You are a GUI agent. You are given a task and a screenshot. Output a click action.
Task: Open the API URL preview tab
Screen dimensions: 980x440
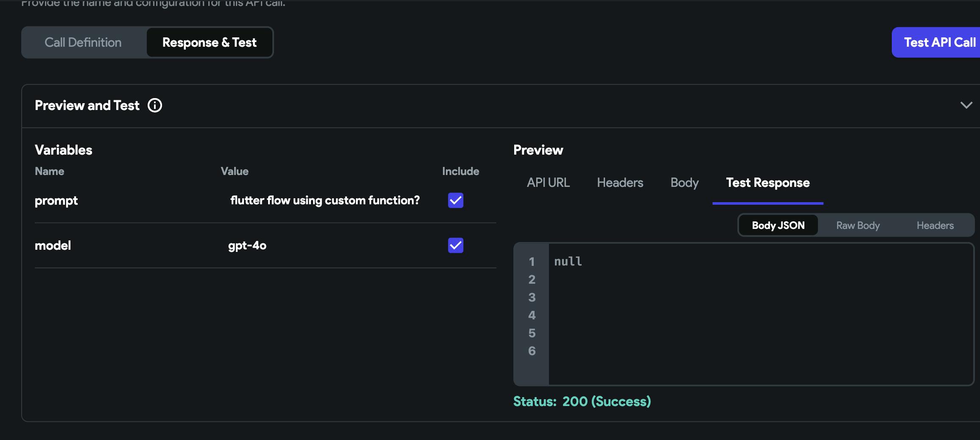(x=548, y=183)
